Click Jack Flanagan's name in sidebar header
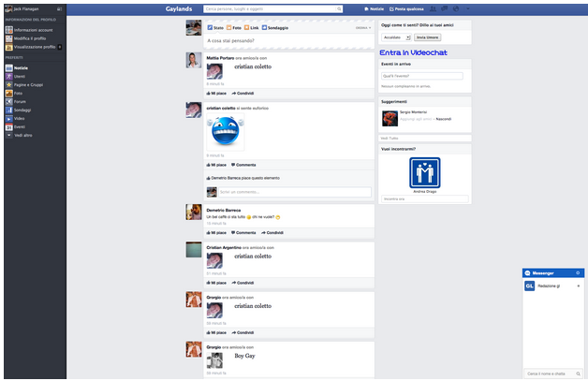 coord(26,8)
